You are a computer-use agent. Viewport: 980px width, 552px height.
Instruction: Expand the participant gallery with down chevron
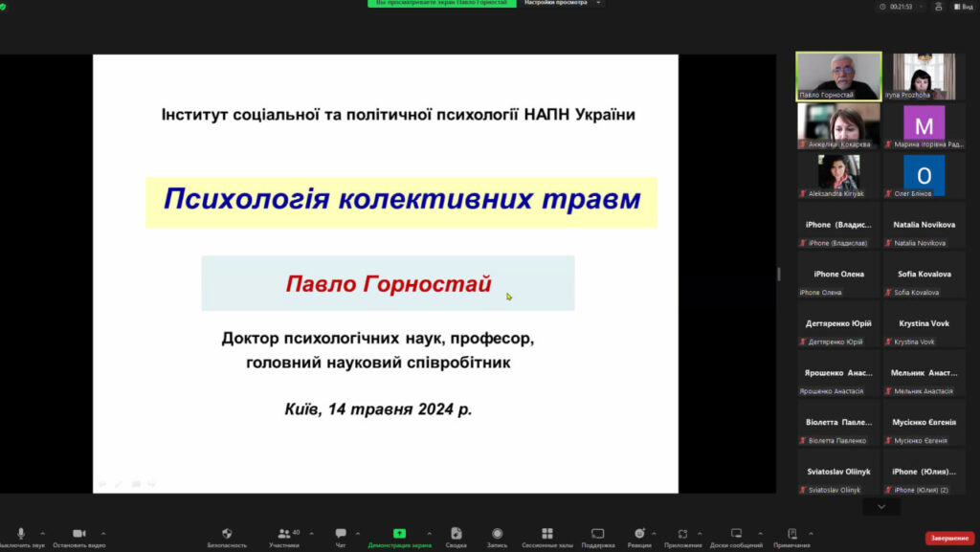pyautogui.click(x=881, y=506)
